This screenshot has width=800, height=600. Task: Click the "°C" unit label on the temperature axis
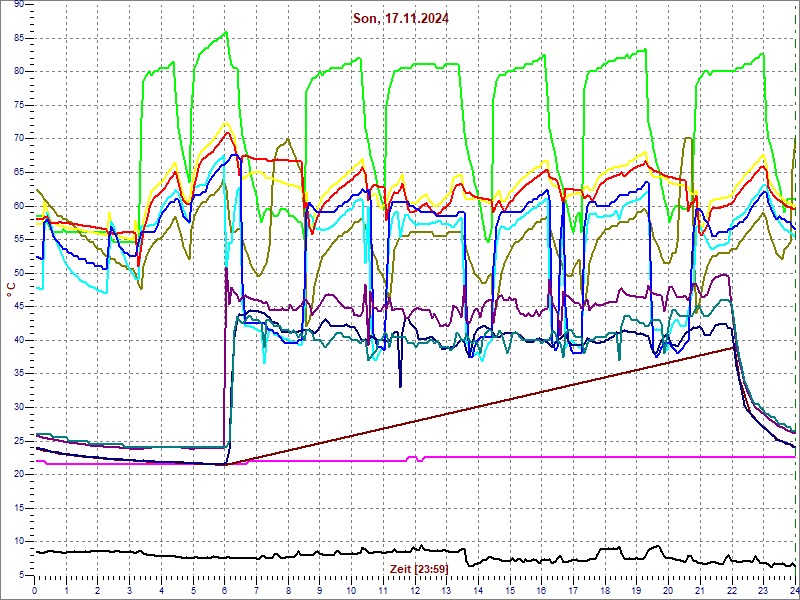pos(11,290)
